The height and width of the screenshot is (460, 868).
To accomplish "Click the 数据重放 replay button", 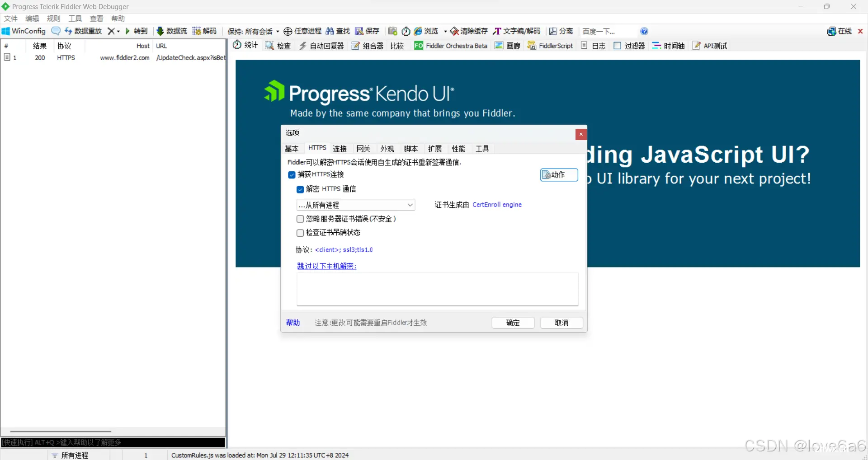I will (83, 31).
